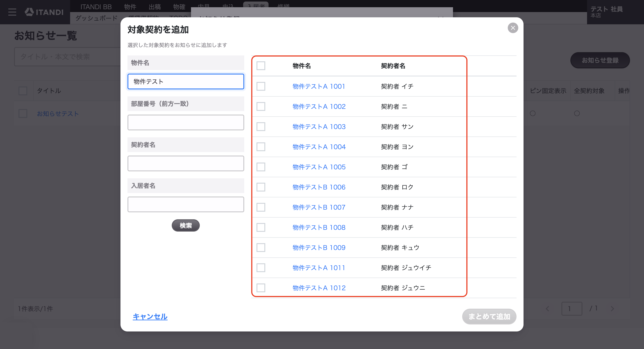Click the 契約者 ジュウニ cell

pos(403,288)
